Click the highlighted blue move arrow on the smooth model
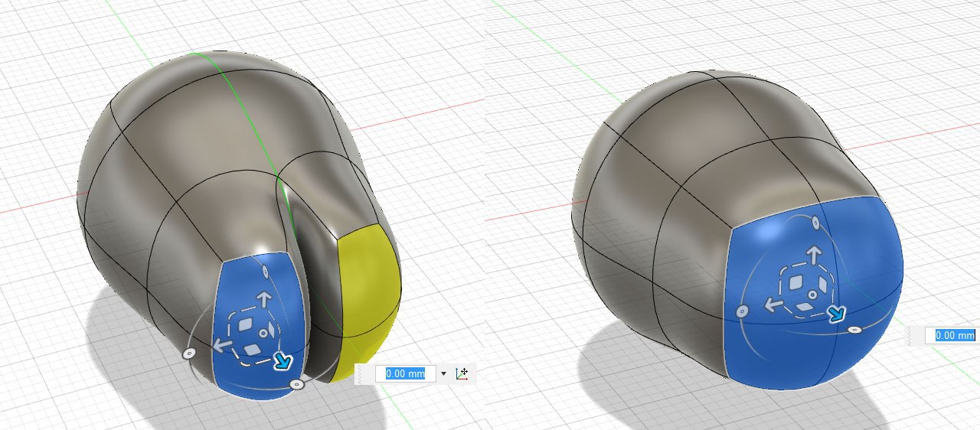The image size is (980, 430). click(837, 313)
